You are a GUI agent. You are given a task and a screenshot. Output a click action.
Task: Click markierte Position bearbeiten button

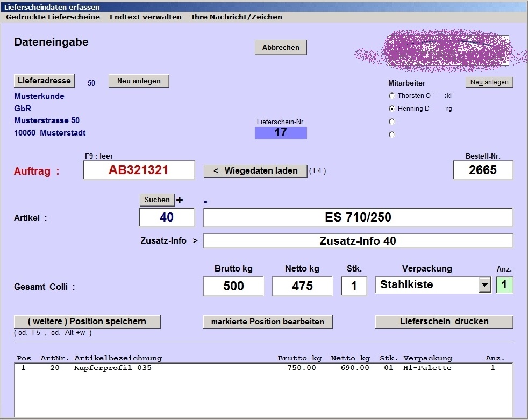pos(268,322)
